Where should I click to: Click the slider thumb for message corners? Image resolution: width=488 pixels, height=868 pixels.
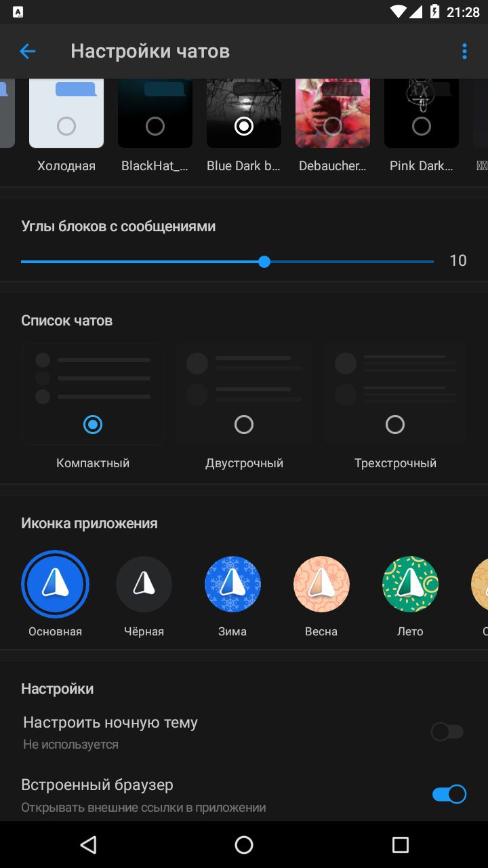click(x=264, y=262)
